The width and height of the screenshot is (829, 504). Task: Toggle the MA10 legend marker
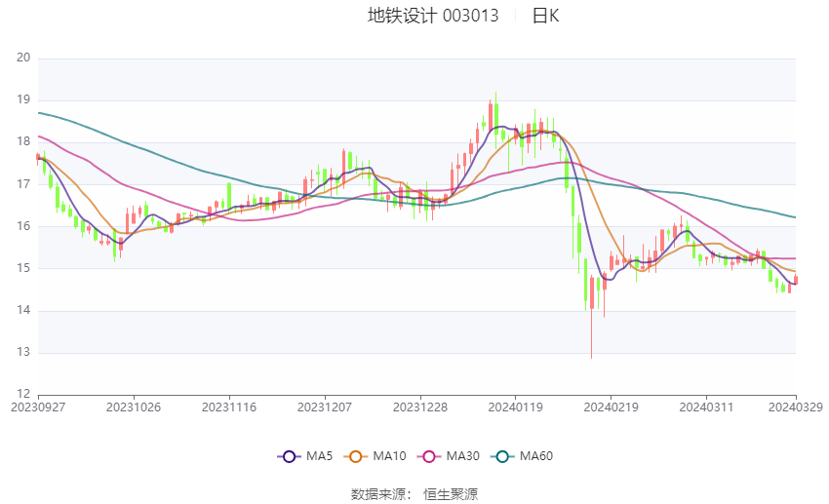(x=355, y=456)
